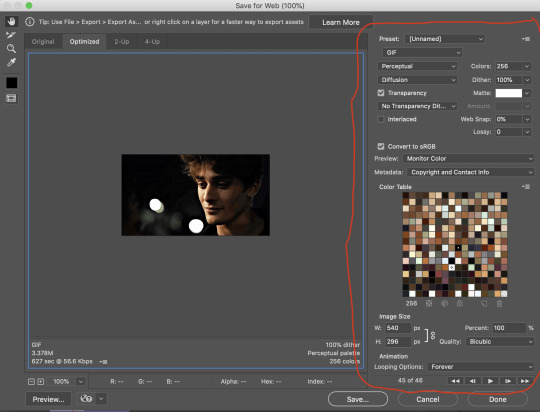Open the Preview Monitor Color dropdown
540x412 pixels.
tap(468, 158)
